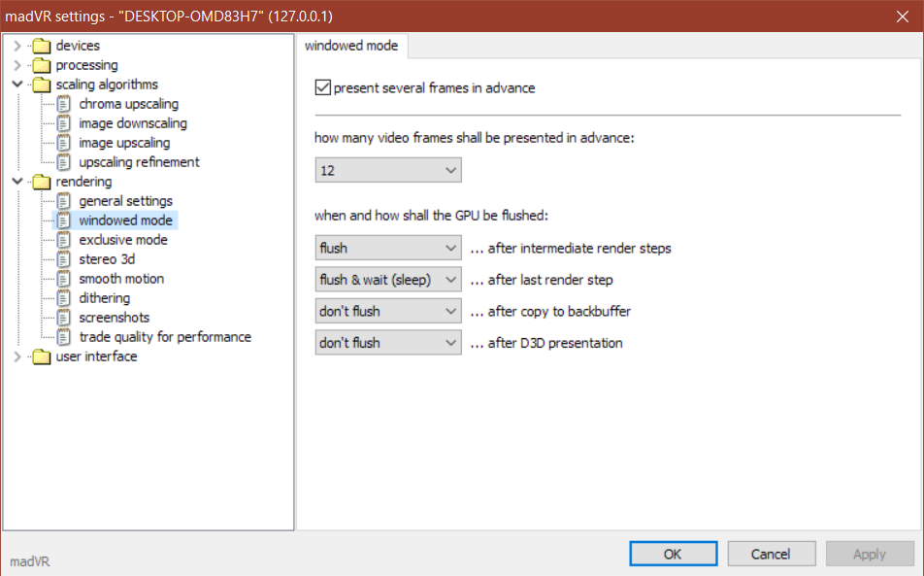Open trade quality for performance settings
924x576 pixels.
pyautogui.click(x=165, y=337)
